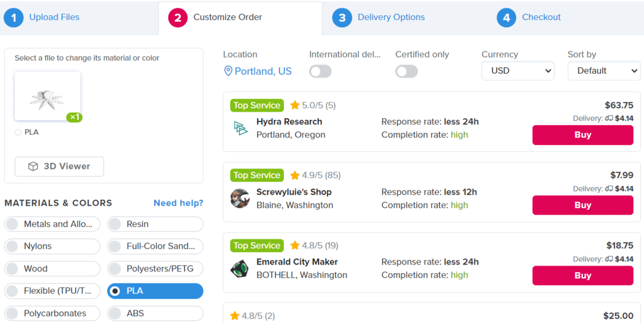Click delivery truck icon on Screwyluie's listing
This screenshot has width=644, height=323.
click(609, 189)
